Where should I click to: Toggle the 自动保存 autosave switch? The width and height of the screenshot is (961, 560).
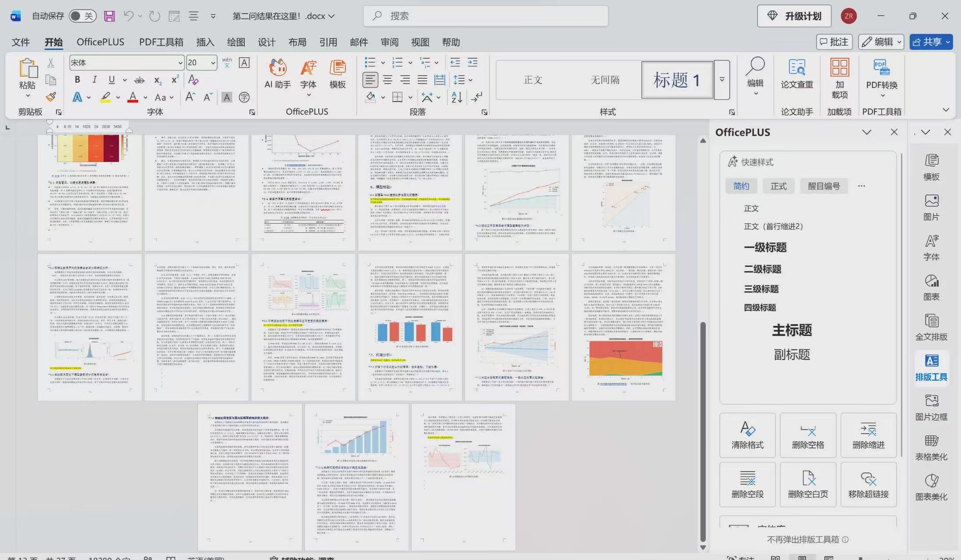coord(82,16)
